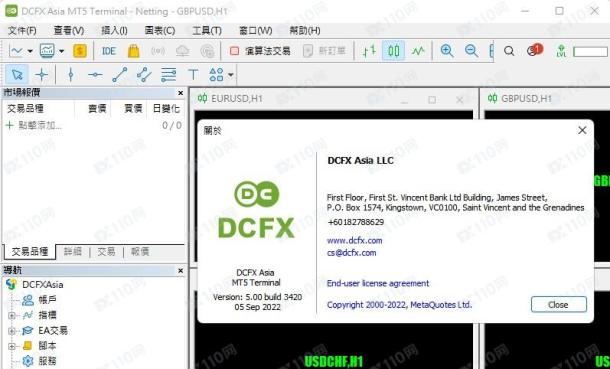Select the trendline drawing tool

point(119,74)
